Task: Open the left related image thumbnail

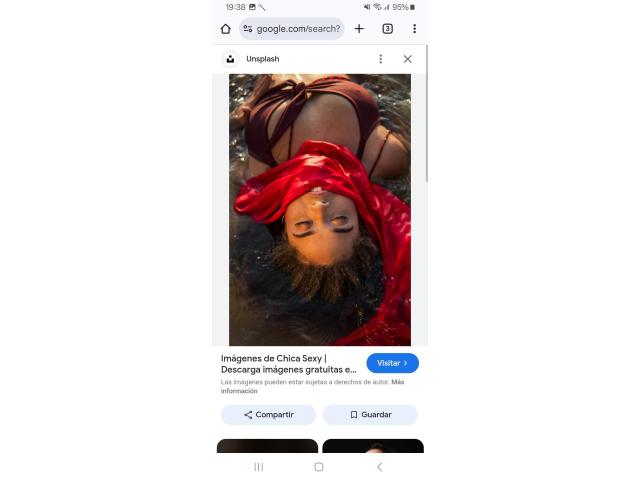Action: pyautogui.click(x=267, y=446)
